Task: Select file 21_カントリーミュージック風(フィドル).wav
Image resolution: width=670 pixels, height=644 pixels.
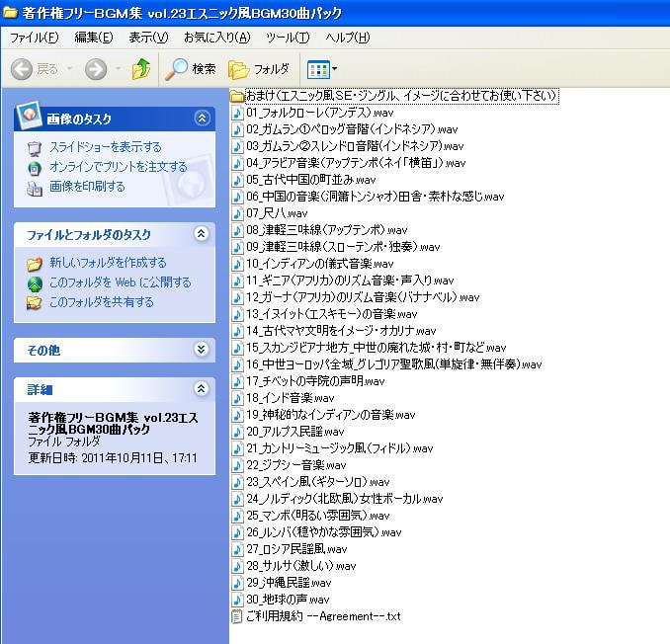Action: click(x=340, y=448)
